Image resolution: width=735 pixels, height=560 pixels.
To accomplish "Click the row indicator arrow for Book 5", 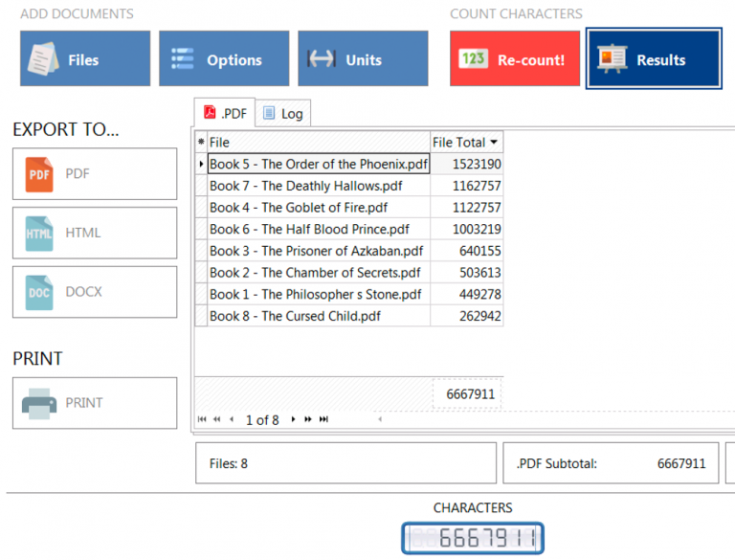I will tap(201, 164).
